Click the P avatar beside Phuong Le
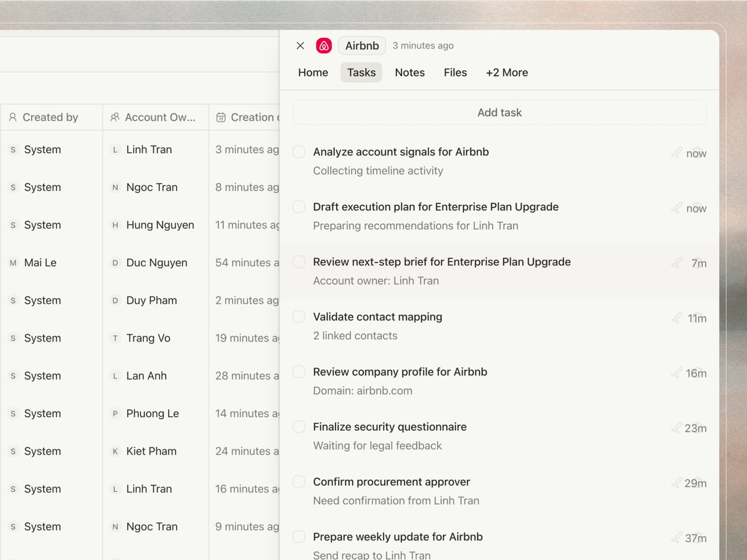Viewport: 747px width, 560px height. pos(115,413)
